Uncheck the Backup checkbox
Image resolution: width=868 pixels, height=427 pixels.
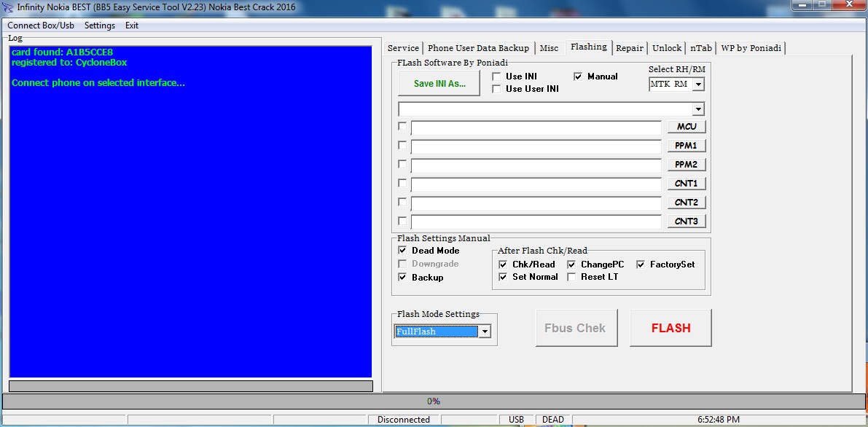click(x=402, y=277)
